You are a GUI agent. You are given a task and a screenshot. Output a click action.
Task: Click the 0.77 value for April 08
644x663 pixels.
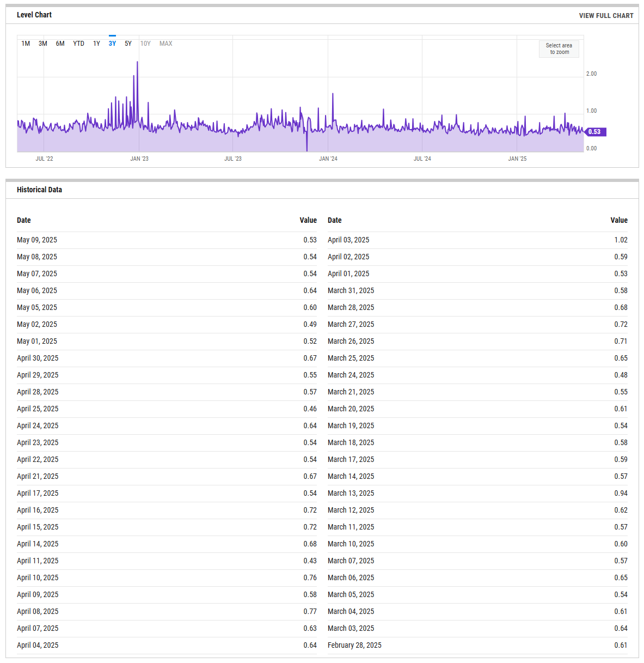coord(310,611)
